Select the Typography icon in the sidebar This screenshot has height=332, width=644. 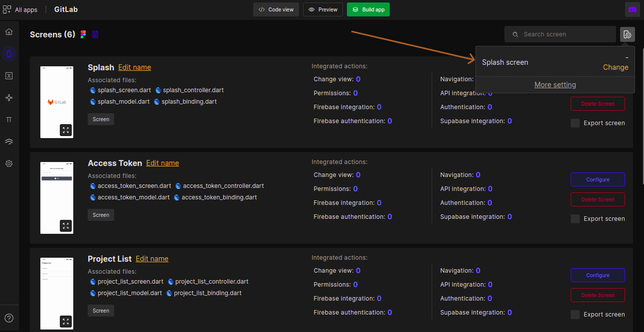(x=8, y=119)
